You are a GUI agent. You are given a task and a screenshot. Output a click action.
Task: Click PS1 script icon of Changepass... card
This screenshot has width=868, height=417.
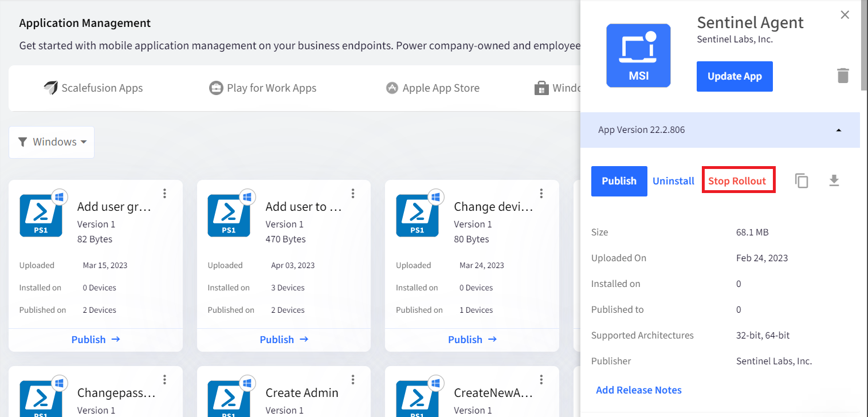tap(41, 399)
